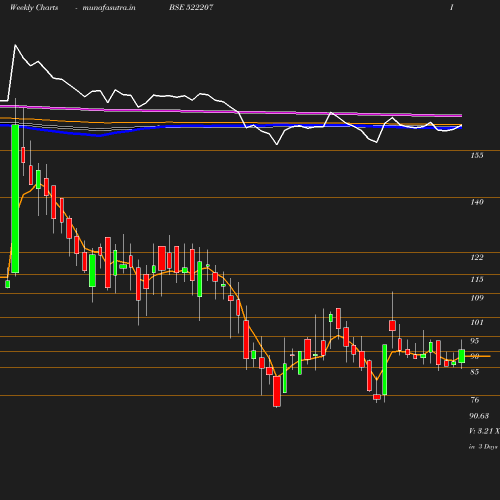Click the 122 price axis label

click(x=477, y=257)
